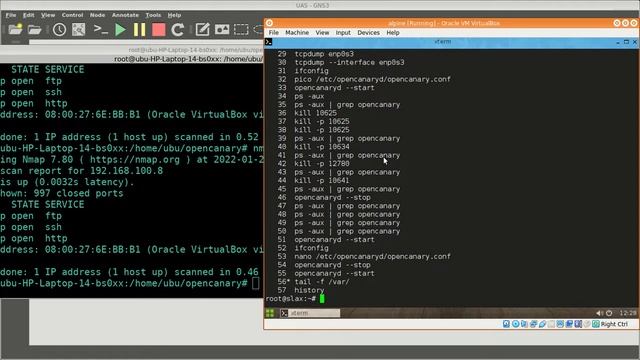Click VirtualBox audio status indicator

(524, 324)
